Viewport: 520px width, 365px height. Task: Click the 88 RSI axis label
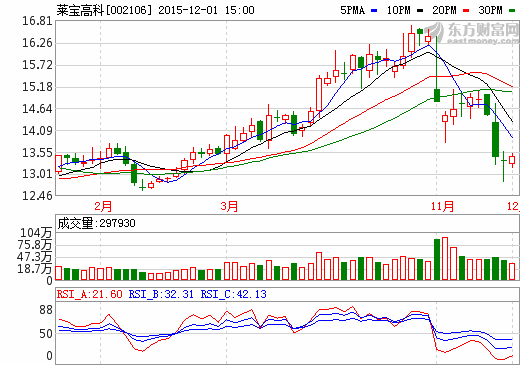pos(46,310)
